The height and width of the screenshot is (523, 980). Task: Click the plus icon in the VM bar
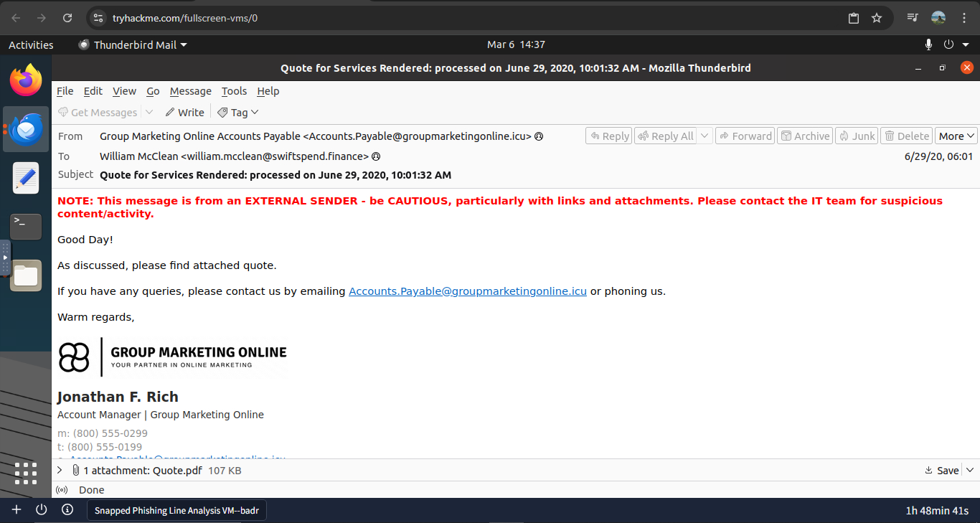point(17,510)
